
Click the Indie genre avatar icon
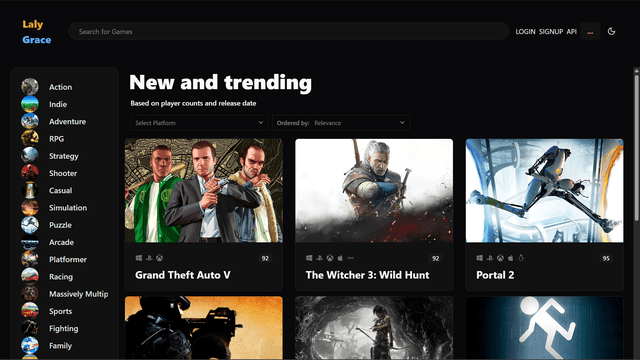[x=30, y=104]
